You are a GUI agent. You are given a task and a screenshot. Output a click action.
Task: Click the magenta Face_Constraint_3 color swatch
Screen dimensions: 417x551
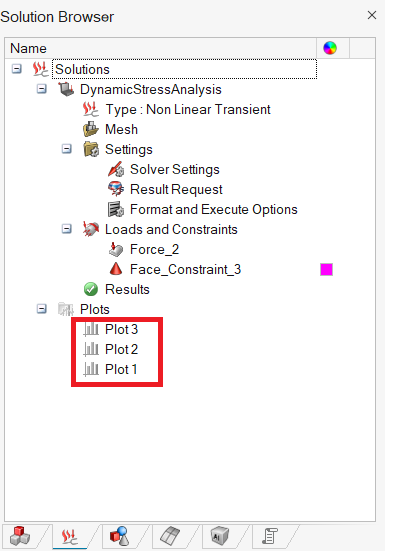point(326,270)
